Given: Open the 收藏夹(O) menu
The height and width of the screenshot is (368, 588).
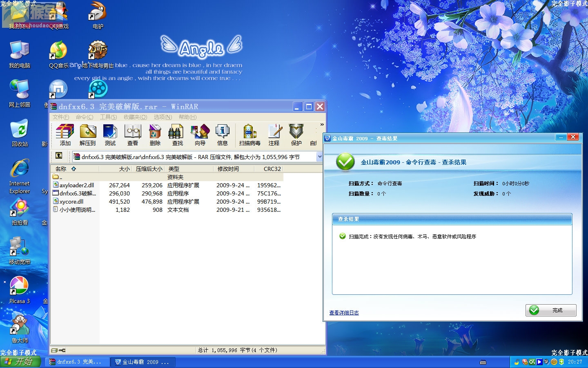Looking at the screenshot, I should [x=135, y=117].
